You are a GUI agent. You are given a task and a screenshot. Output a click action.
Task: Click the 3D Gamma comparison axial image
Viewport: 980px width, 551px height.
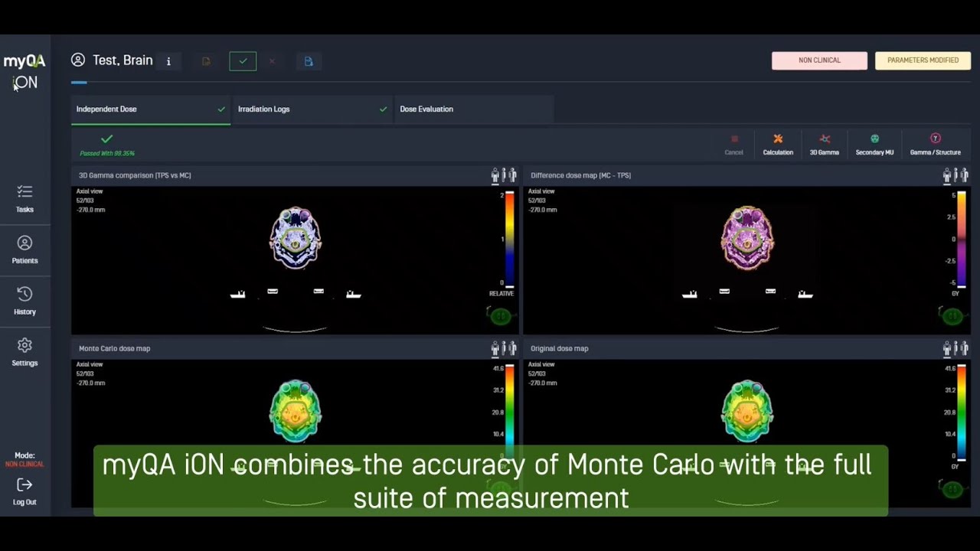click(296, 238)
